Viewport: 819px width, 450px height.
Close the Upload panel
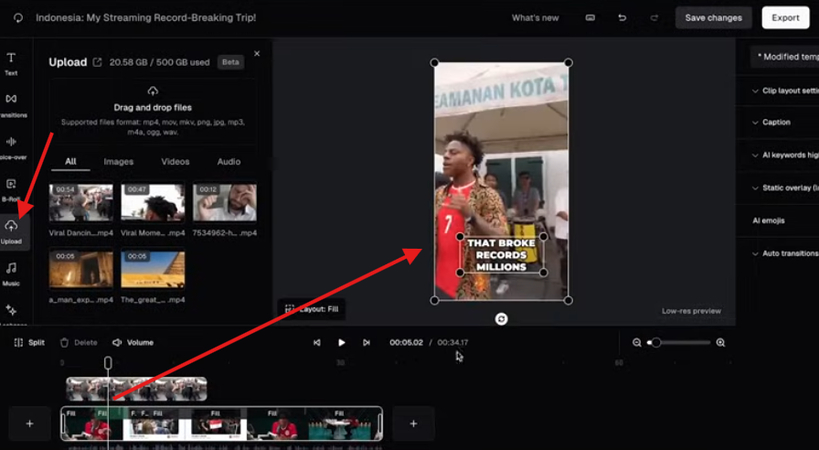coord(256,54)
